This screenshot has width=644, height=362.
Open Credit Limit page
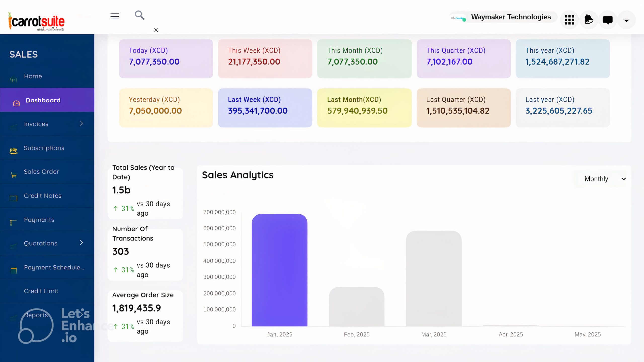click(41, 291)
